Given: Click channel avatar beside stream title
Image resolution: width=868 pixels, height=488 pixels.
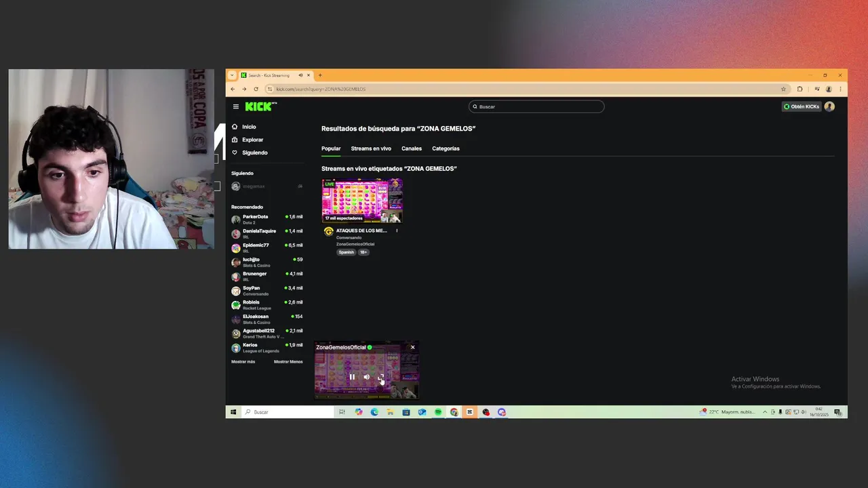Looking at the screenshot, I should coord(329,231).
